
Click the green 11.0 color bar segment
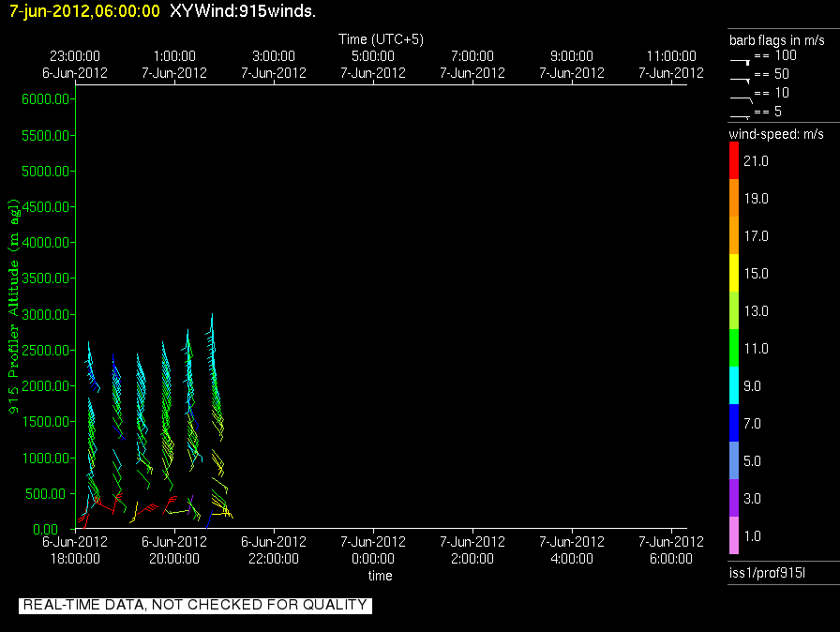[x=734, y=349]
